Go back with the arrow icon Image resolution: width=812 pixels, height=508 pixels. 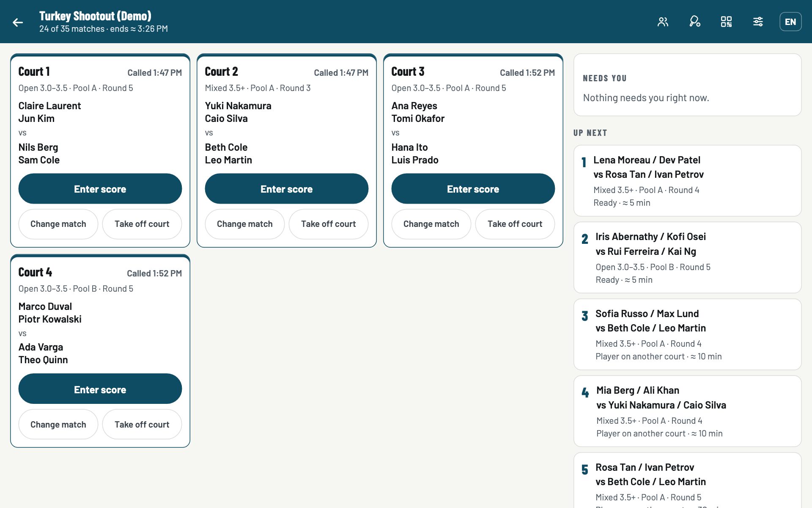(x=18, y=22)
